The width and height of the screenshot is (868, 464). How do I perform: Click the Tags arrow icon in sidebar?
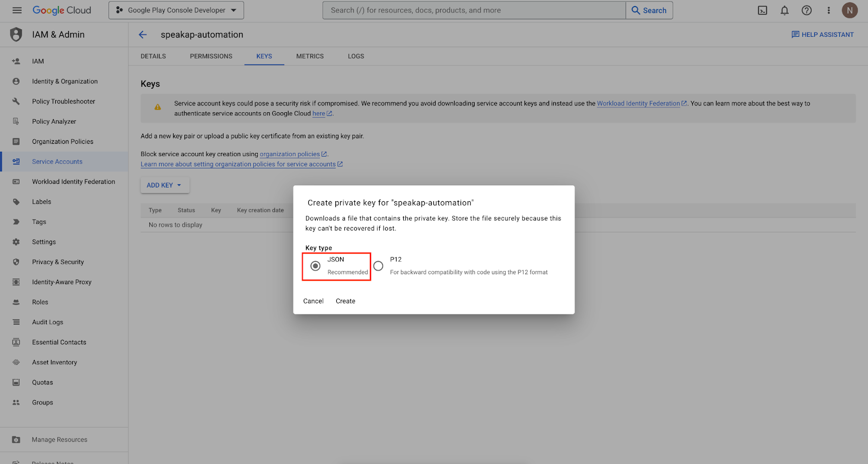(x=16, y=222)
